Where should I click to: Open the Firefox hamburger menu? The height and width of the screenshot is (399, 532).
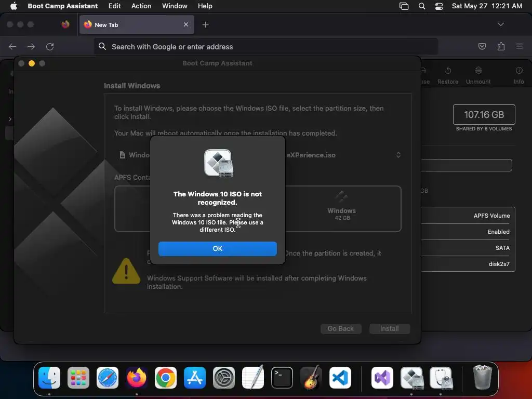click(x=520, y=46)
